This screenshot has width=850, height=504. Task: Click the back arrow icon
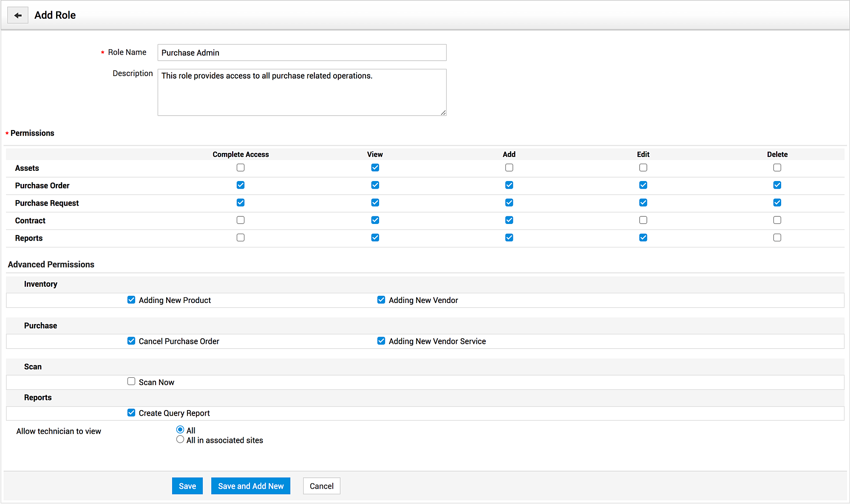[x=17, y=15]
